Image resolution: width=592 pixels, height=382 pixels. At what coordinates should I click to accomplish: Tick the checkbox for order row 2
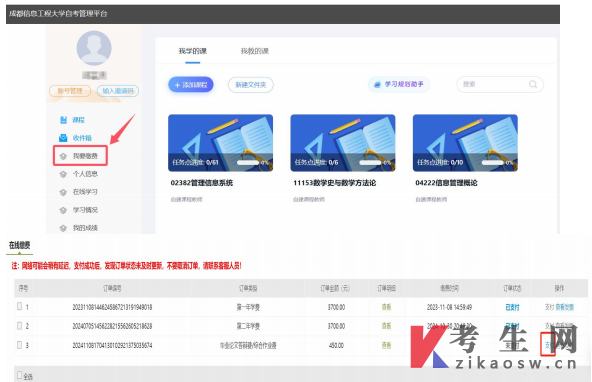(20, 325)
